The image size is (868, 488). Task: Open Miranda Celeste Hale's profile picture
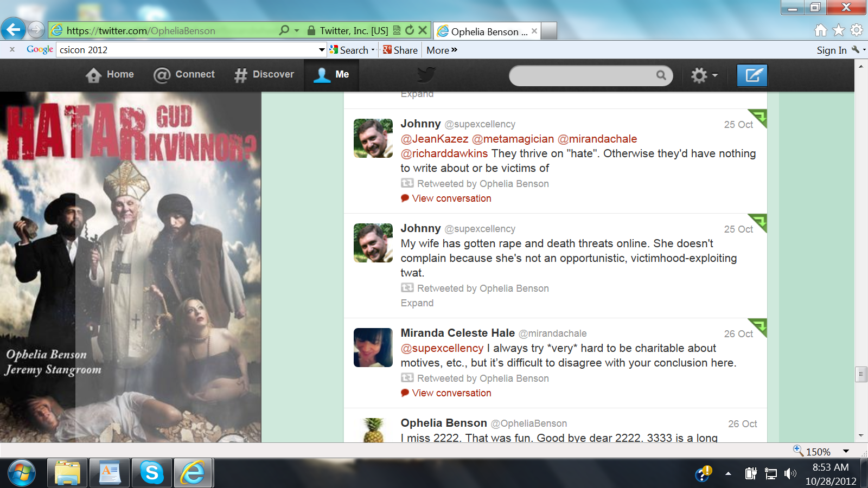click(373, 348)
